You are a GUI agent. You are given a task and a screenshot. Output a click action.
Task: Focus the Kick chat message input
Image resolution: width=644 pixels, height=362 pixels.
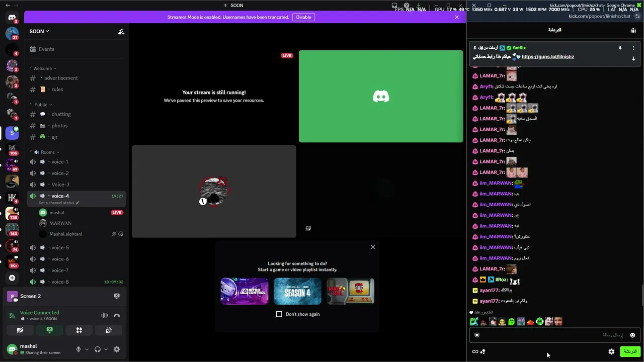click(x=554, y=335)
